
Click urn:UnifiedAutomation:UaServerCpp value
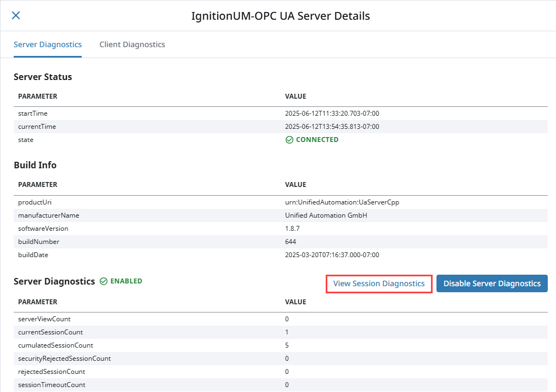pos(342,202)
